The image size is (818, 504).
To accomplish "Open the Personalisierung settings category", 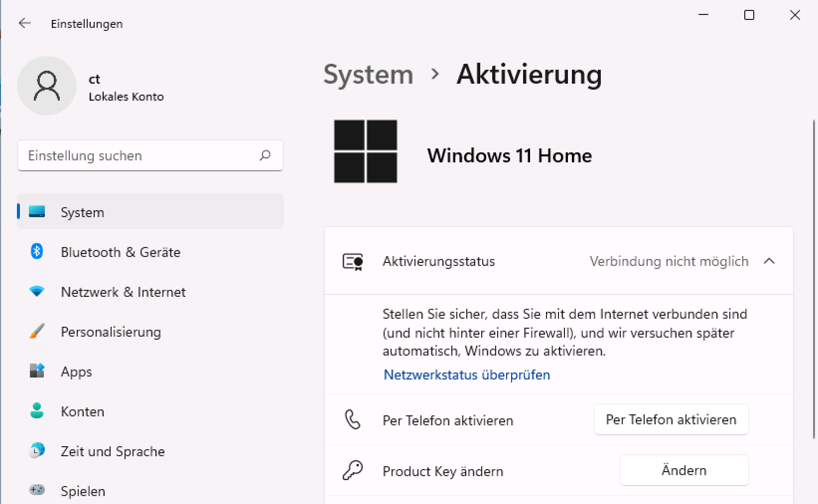I will pyautogui.click(x=111, y=332).
